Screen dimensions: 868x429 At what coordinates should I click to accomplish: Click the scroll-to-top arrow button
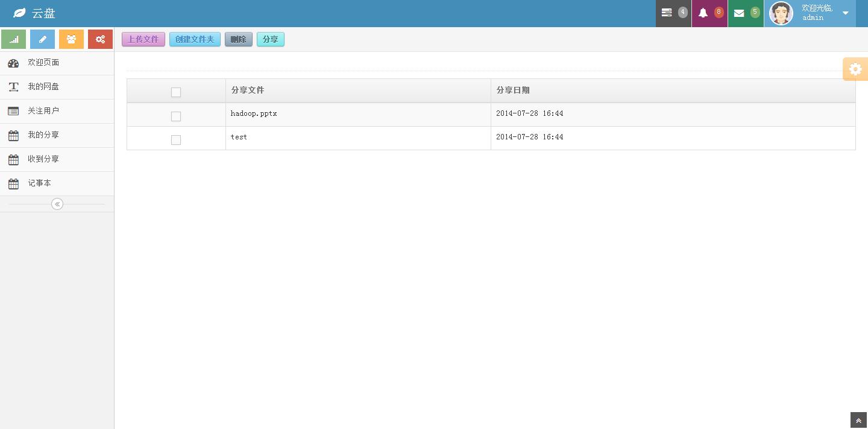pyautogui.click(x=858, y=421)
